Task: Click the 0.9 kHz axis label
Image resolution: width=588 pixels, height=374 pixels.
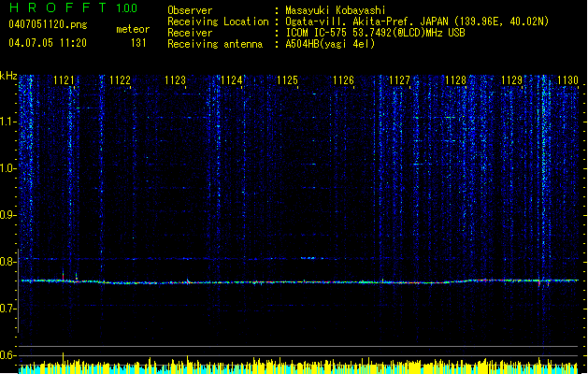Action: coord(7,215)
